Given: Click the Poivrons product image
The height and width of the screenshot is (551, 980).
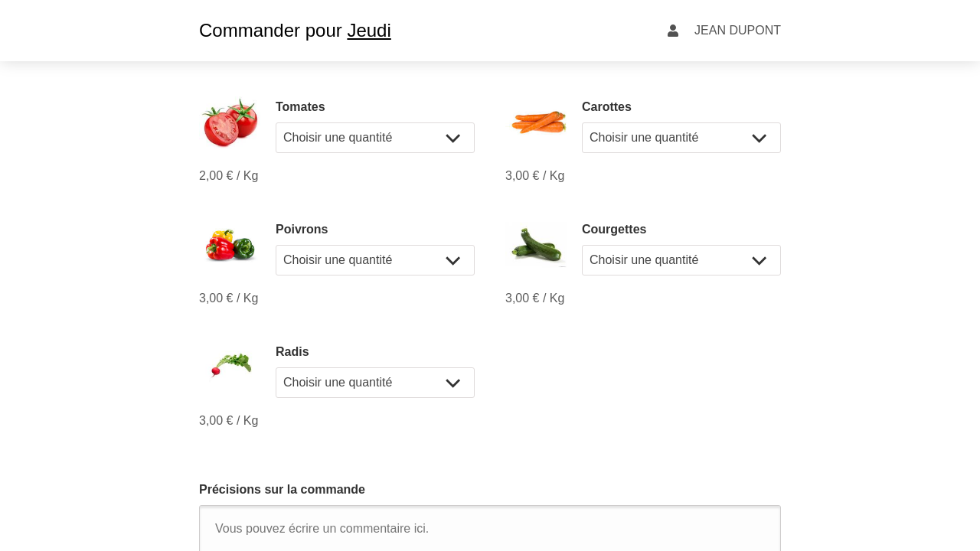Looking at the screenshot, I should (230, 245).
